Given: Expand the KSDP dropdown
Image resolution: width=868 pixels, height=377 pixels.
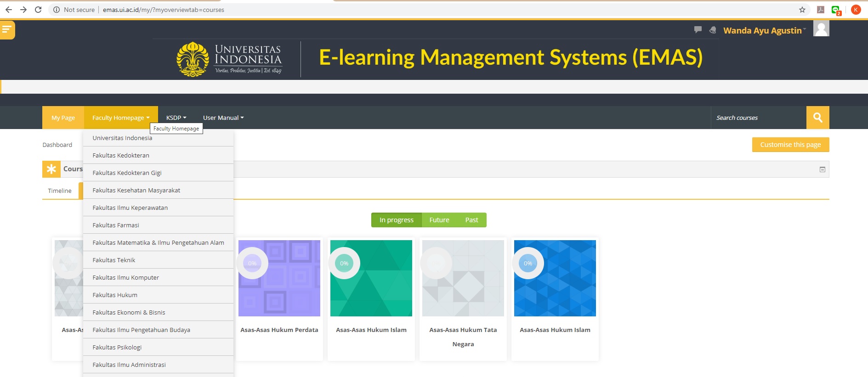Looking at the screenshot, I should [x=176, y=118].
